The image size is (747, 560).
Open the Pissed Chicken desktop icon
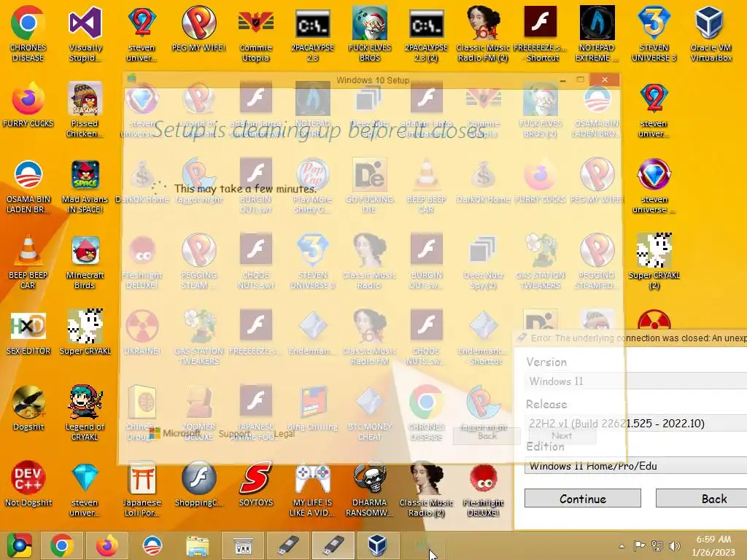tap(85, 110)
